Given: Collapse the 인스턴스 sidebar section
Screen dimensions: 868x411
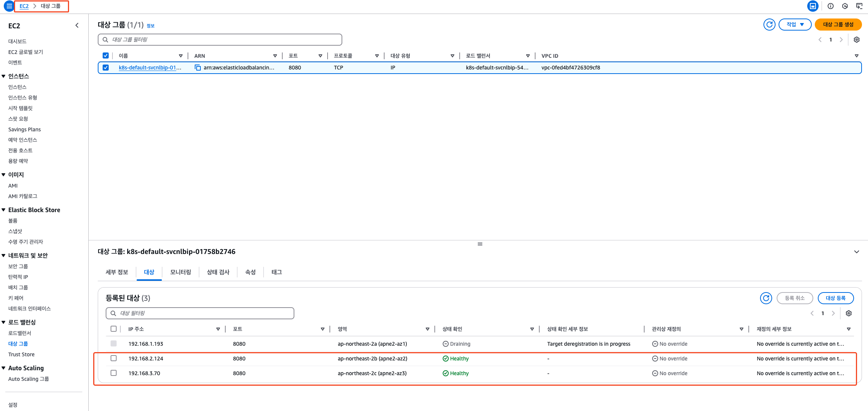Looking at the screenshot, I should click(3, 76).
